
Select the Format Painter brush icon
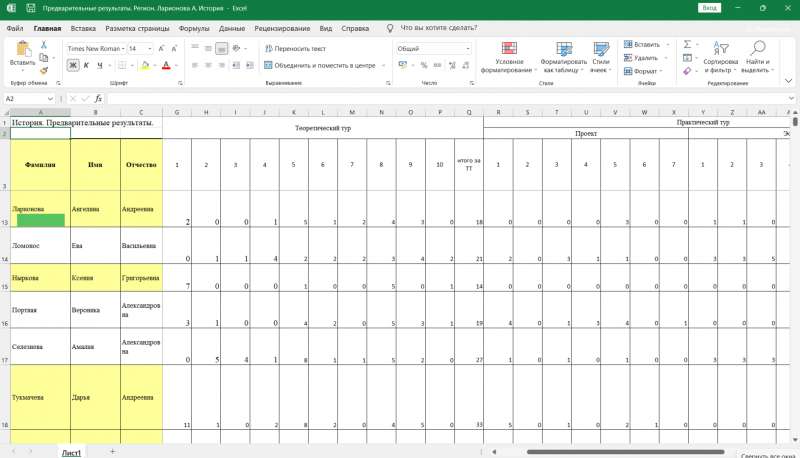click(x=44, y=70)
